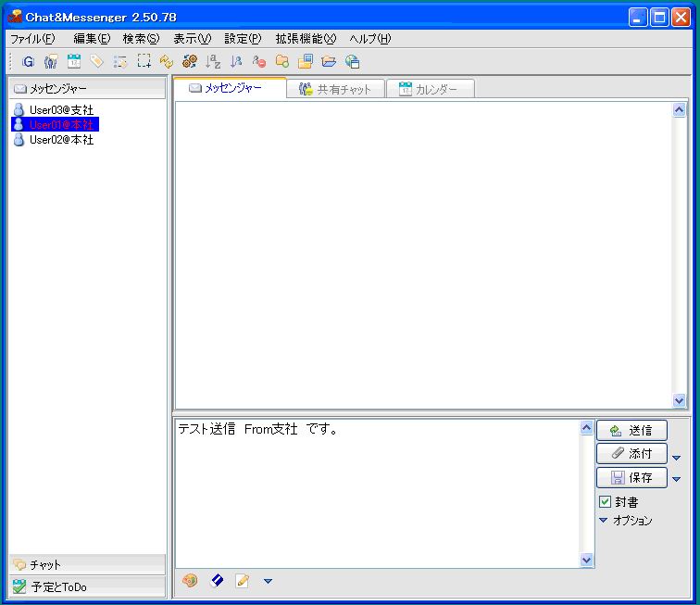
Task: Open the チャット sidebar panel
Action: tap(87, 565)
